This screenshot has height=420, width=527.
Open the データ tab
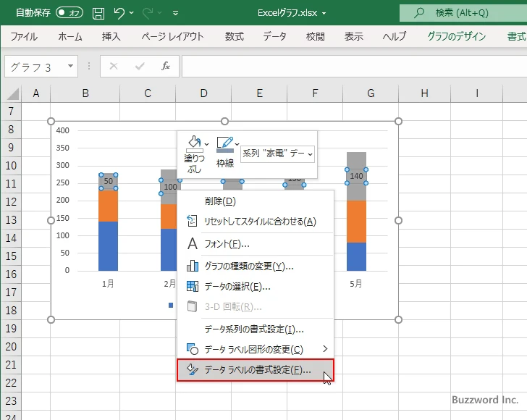pyautogui.click(x=274, y=36)
